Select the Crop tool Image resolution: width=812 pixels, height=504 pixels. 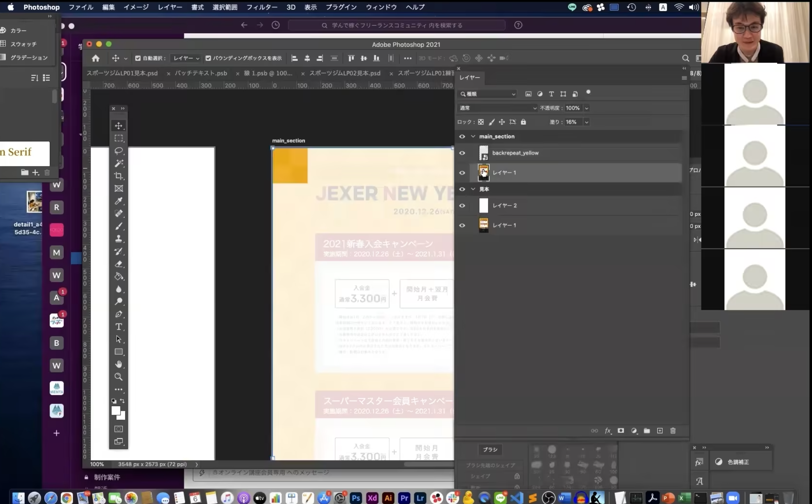(118, 176)
